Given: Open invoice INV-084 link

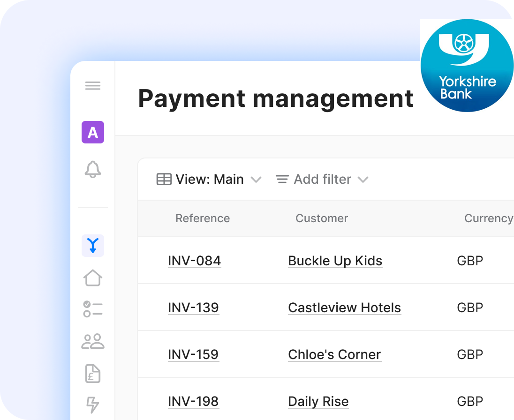Looking at the screenshot, I should click(194, 261).
